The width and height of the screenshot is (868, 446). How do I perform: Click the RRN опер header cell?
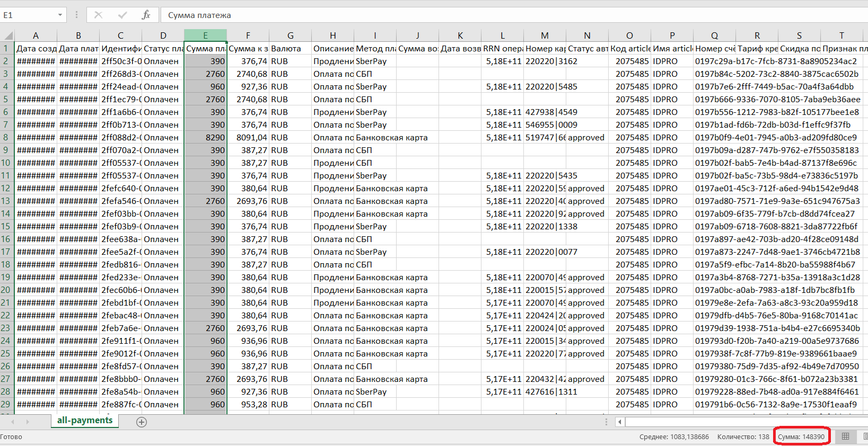502,48
